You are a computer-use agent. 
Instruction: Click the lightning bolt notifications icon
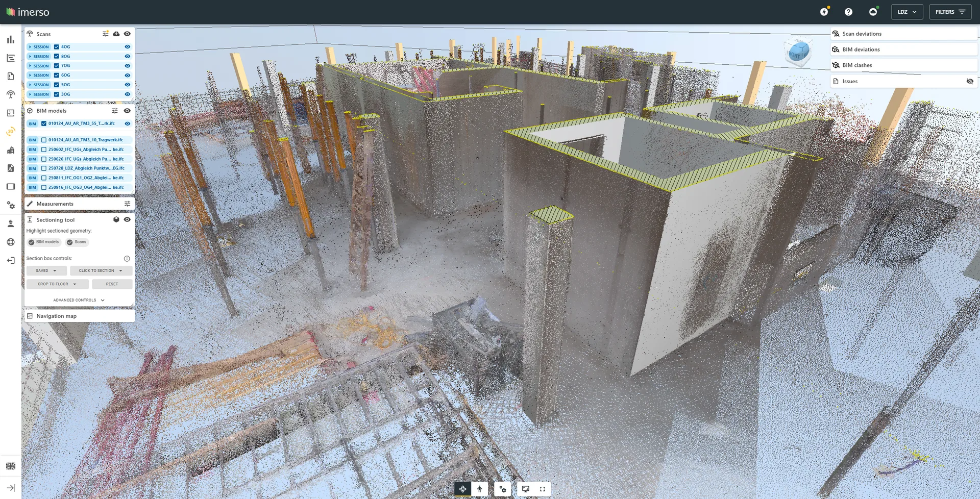pyautogui.click(x=824, y=12)
